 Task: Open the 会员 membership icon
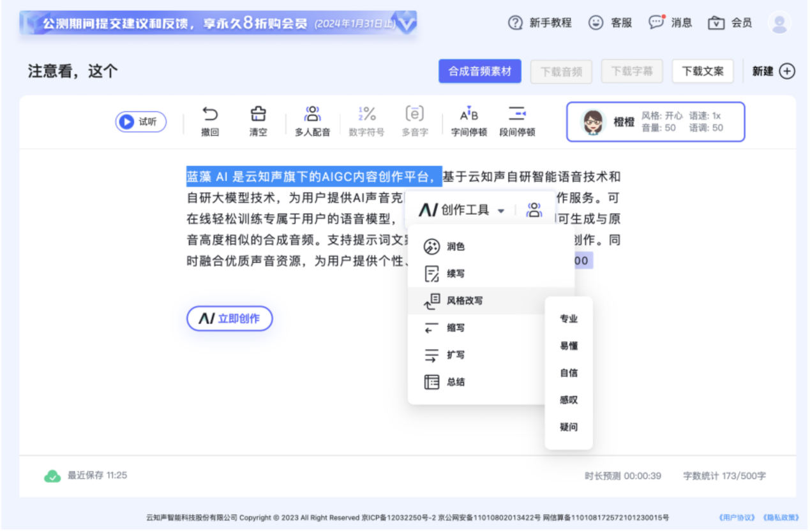coord(716,23)
